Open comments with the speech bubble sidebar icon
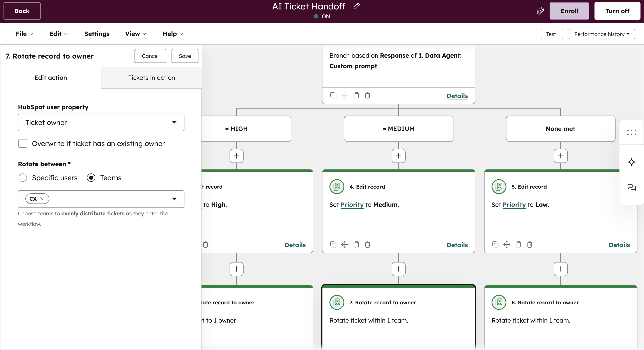This screenshot has height=350, width=644. [x=632, y=187]
